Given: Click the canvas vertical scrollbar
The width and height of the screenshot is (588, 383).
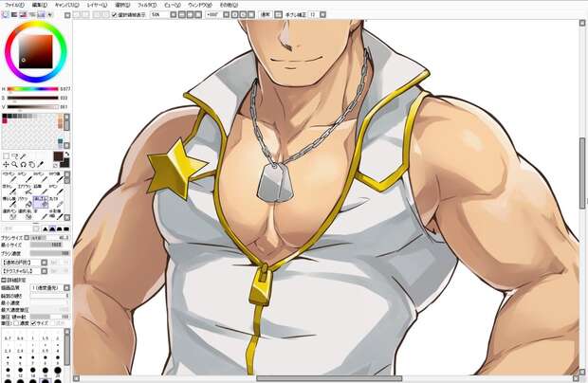Looking at the screenshot, I should [582, 173].
